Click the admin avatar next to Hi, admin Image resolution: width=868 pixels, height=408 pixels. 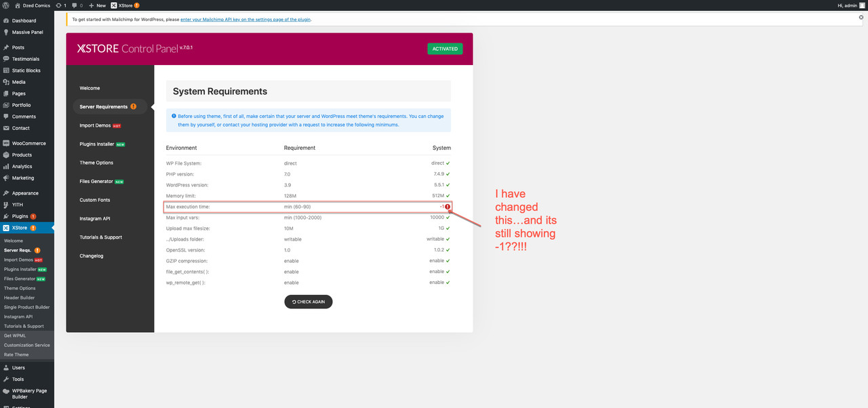click(x=862, y=5)
